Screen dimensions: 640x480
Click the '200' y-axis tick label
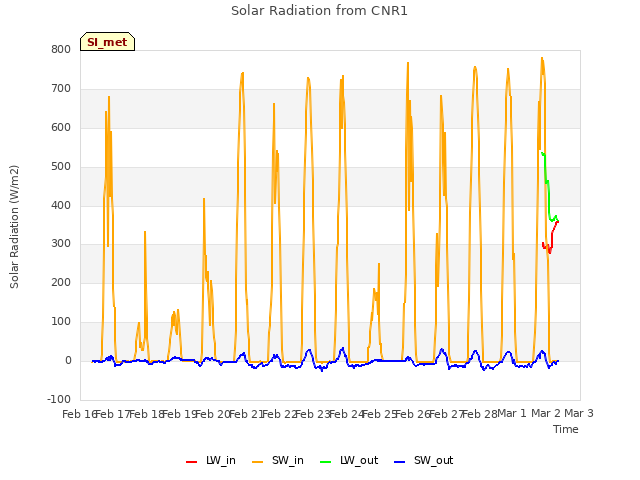[x=61, y=282]
